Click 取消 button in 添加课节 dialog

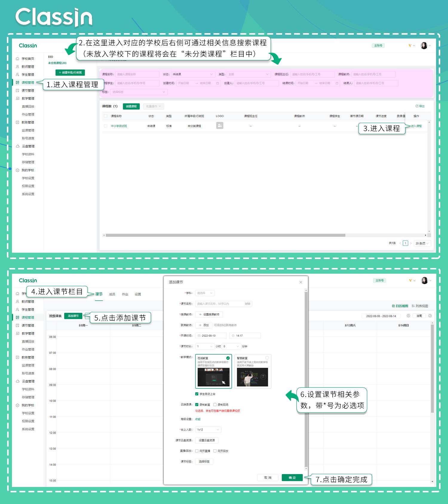[268, 478]
